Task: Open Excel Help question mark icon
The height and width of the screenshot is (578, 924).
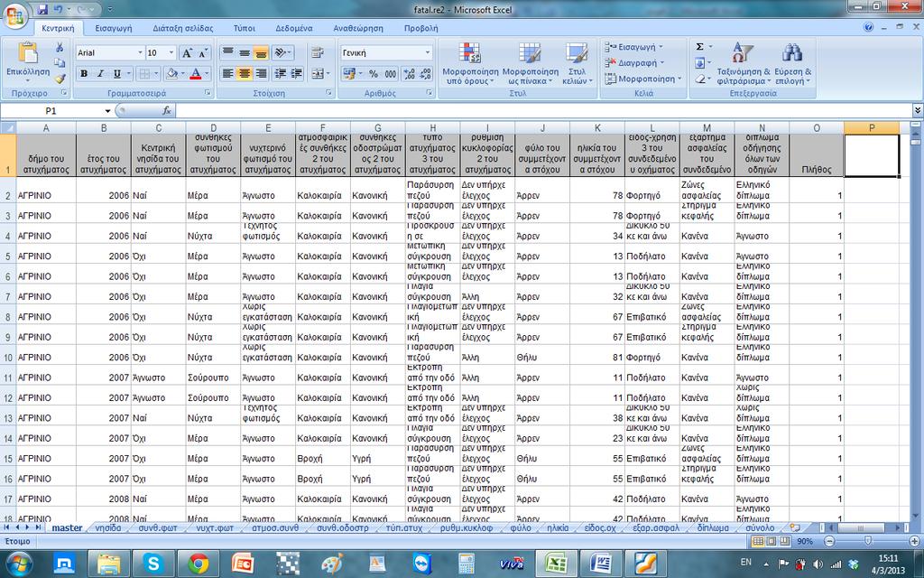Action: click(868, 27)
